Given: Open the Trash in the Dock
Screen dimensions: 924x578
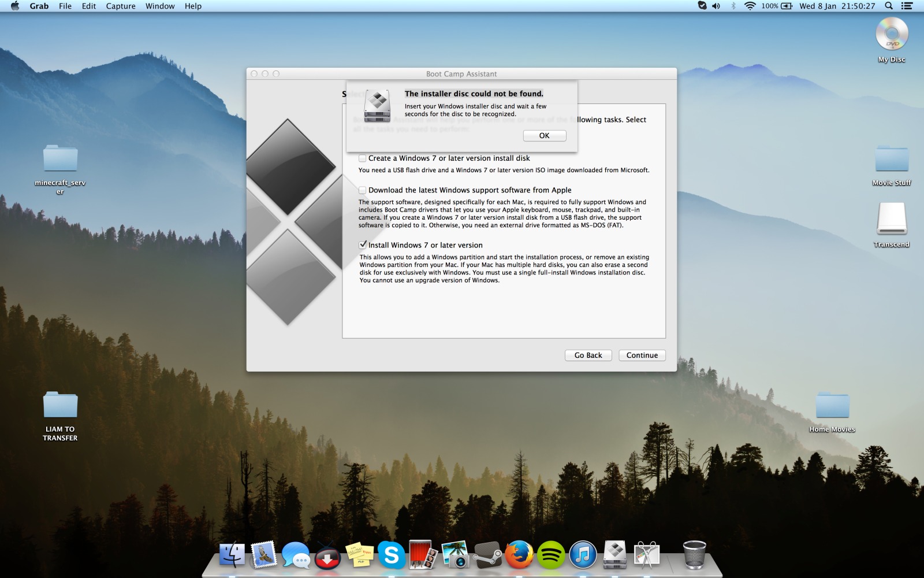Looking at the screenshot, I should click(694, 555).
